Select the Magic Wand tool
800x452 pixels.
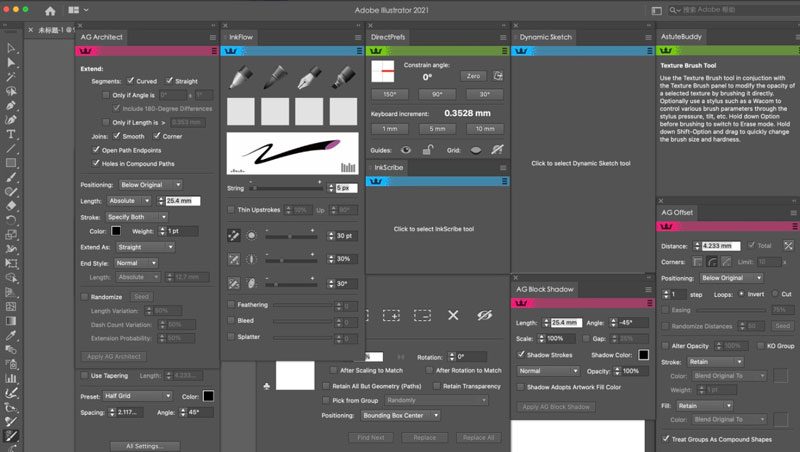click(x=11, y=77)
